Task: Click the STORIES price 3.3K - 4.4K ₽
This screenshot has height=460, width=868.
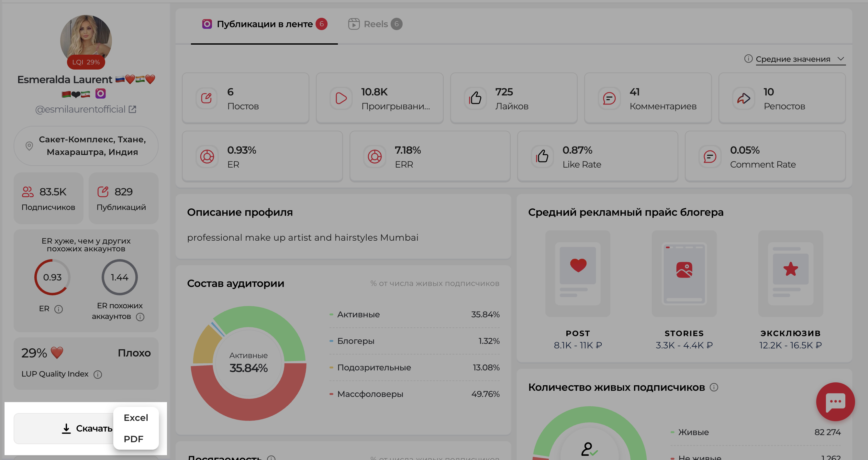Action: pyautogui.click(x=684, y=345)
